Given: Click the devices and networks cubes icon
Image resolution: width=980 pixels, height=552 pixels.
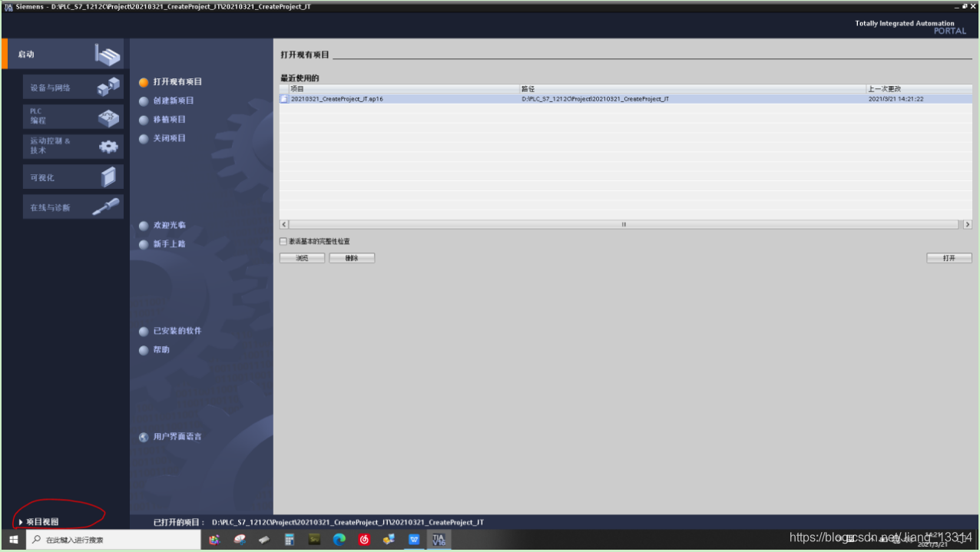Looking at the screenshot, I should (x=108, y=87).
